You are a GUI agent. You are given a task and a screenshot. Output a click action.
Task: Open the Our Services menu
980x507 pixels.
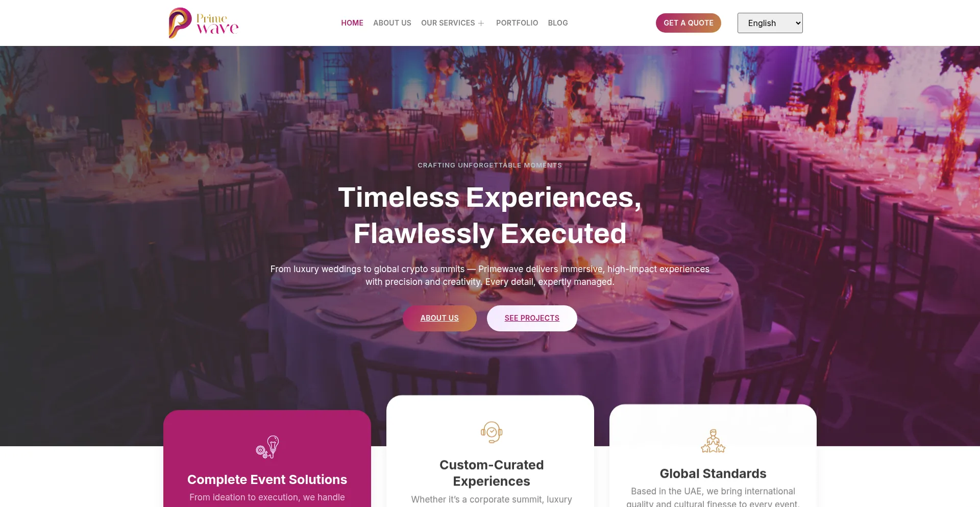(448, 23)
